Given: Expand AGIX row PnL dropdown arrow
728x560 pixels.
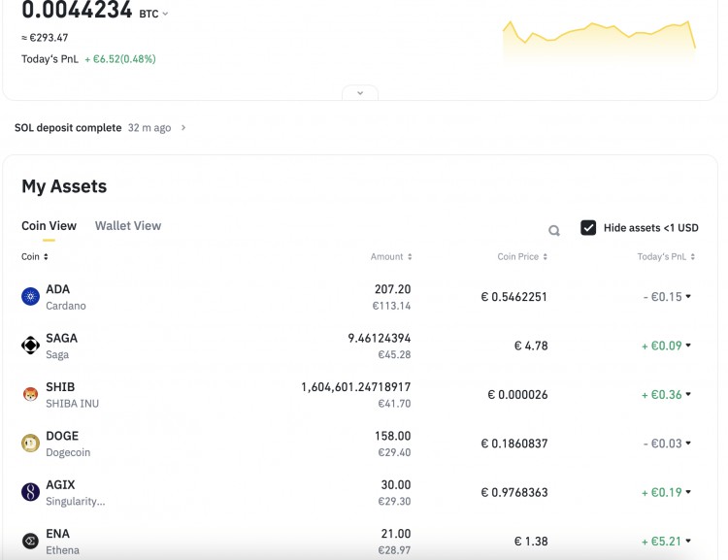Looking at the screenshot, I should (688, 492).
